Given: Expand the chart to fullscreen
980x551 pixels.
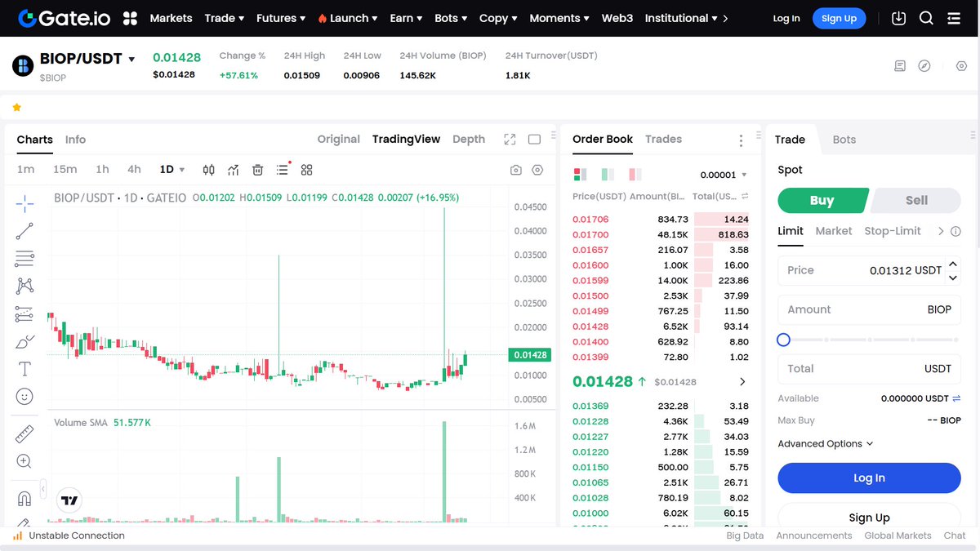Looking at the screenshot, I should (510, 140).
